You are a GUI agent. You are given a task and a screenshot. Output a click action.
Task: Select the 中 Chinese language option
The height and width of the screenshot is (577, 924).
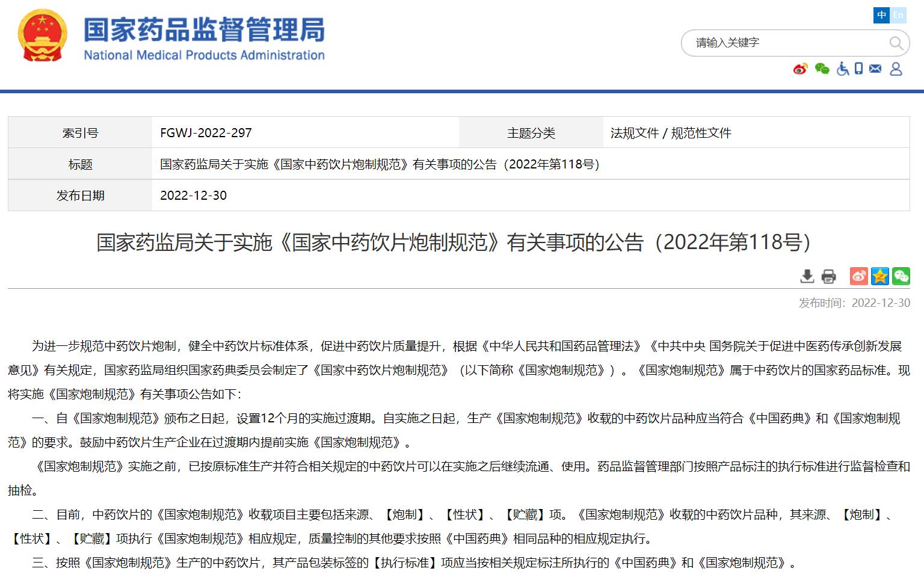pyautogui.click(x=881, y=15)
